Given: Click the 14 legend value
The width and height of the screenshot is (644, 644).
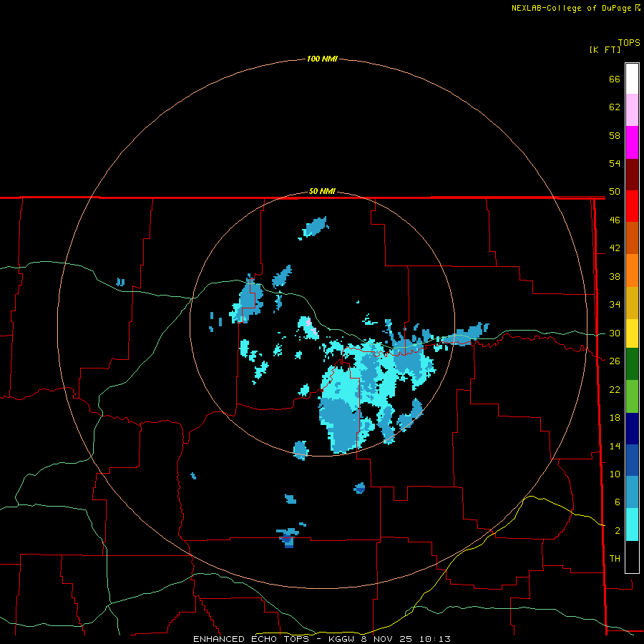Looking at the screenshot, I should (x=615, y=446).
